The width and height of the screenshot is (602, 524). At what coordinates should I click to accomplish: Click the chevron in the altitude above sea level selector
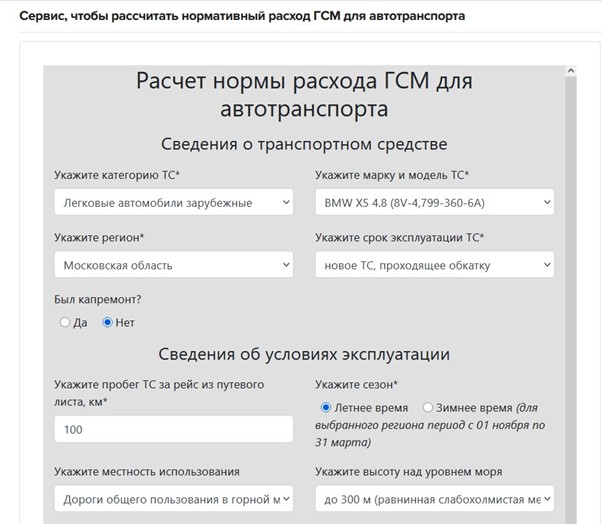click(546, 498)
